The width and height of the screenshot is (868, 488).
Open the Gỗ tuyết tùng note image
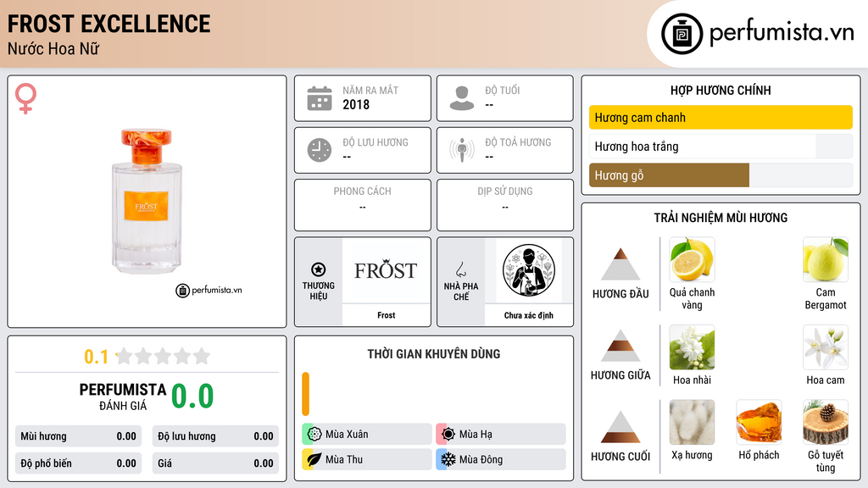[826, 422]
